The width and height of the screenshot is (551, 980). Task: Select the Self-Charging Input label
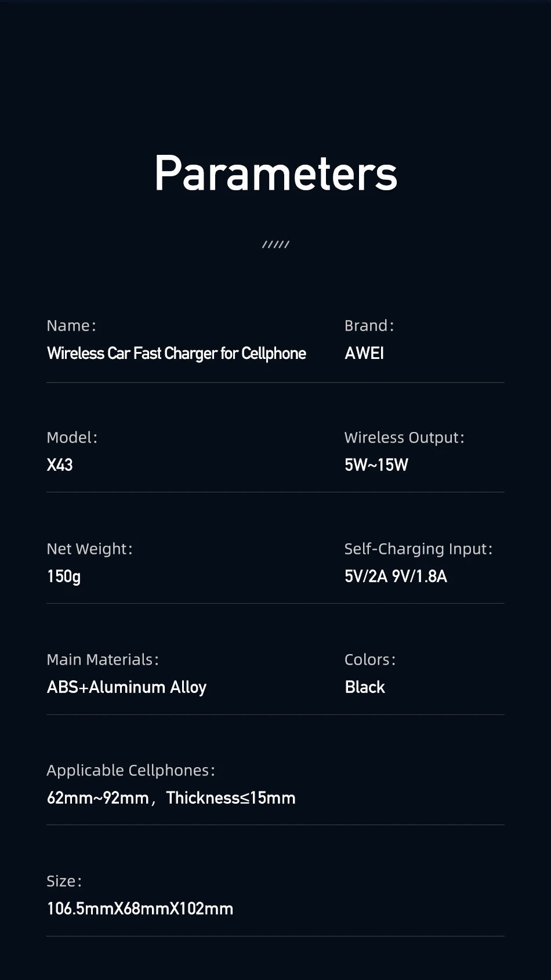pyautogui.click(x=418, y=549)
